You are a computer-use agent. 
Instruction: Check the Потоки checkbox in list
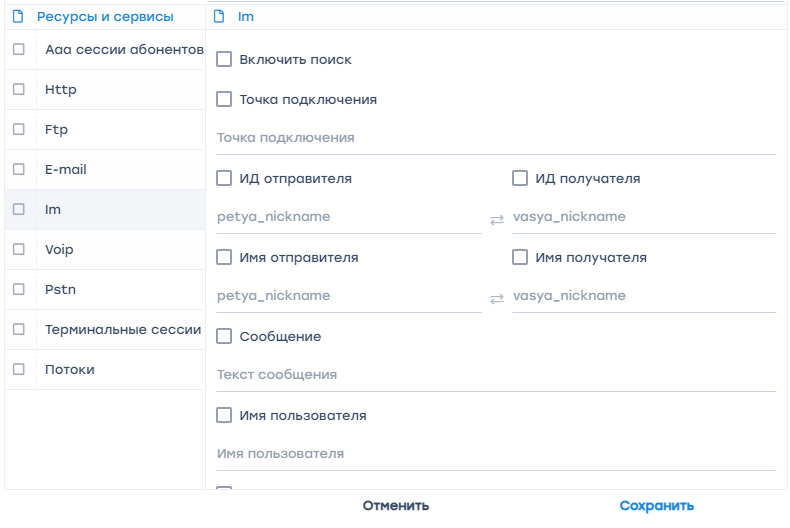tap(19, 369)
